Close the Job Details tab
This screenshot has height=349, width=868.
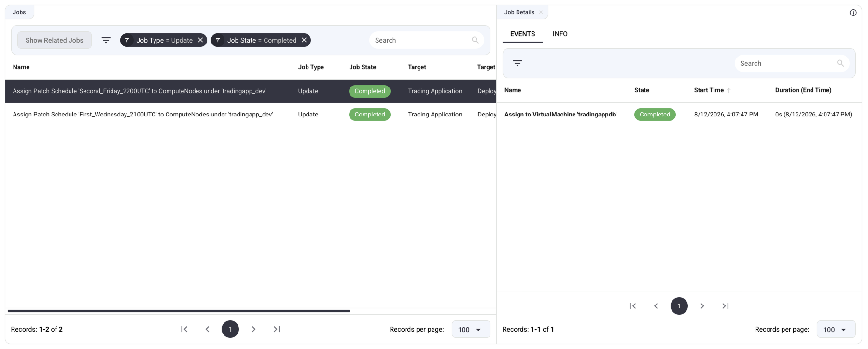coord(541,12)
